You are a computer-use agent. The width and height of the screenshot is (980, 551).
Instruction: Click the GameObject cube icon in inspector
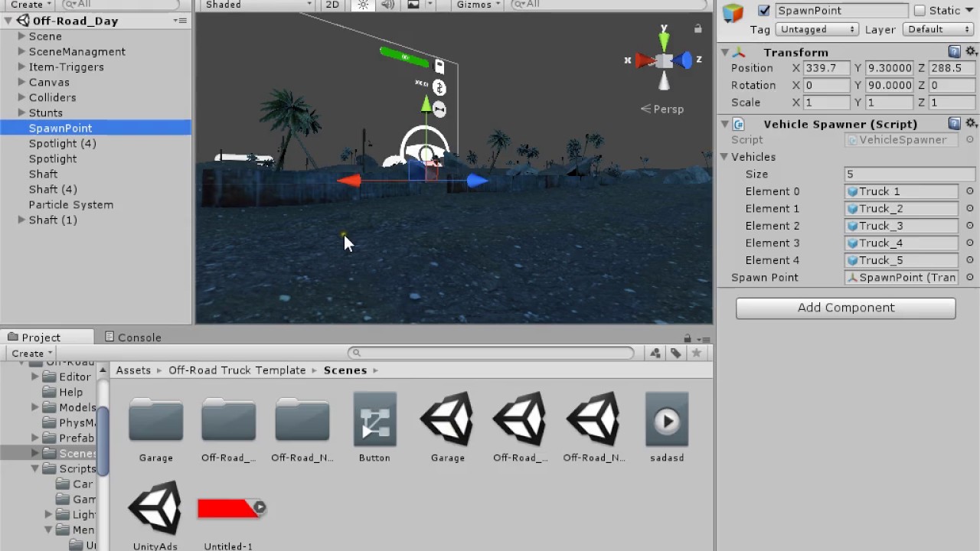(x=733, y=13)
